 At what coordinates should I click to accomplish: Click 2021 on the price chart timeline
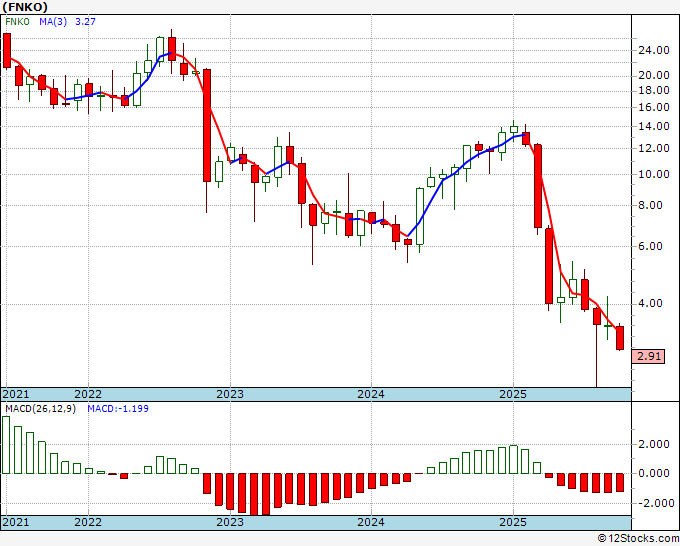[x=16, y=394]
